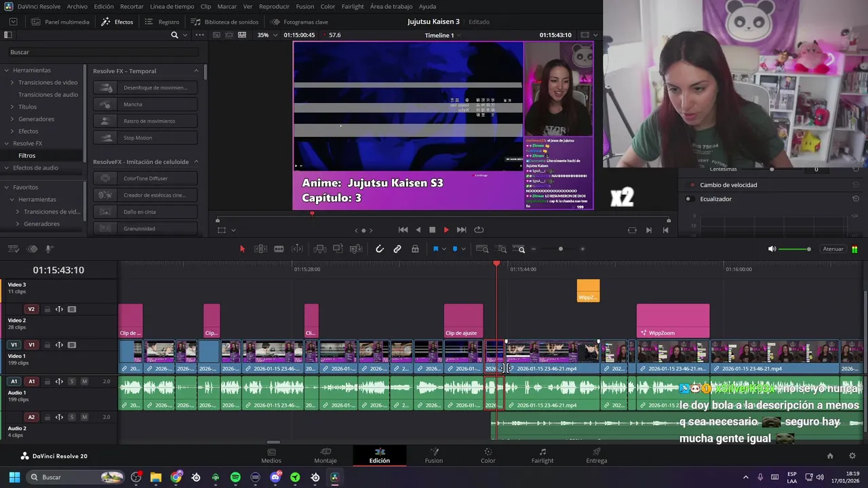Viewport: 868px width, 488px height.
Task: Toggle linked selection chain icon
Action: tap(397, 249)
